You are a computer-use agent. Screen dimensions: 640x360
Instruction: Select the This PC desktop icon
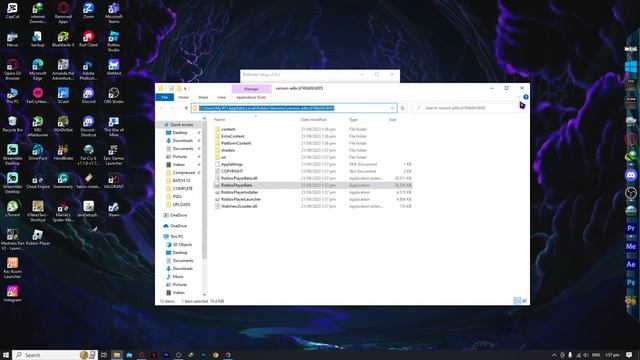point(12,96)
